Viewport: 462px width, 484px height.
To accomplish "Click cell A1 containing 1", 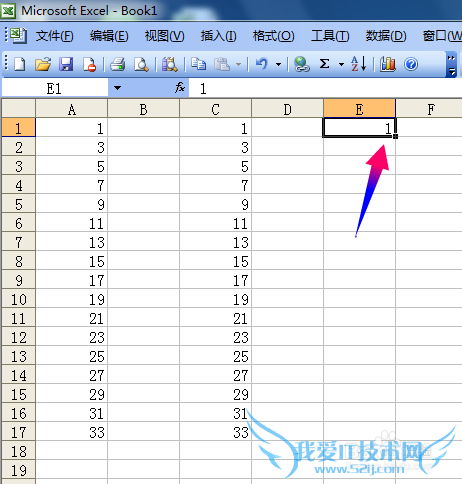I will tap(72, 128).
